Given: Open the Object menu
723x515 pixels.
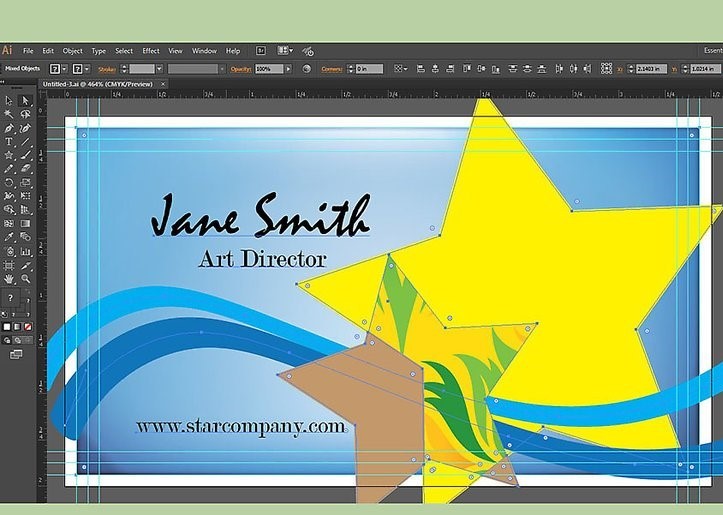Looking at the screenshot, I should (73, 50).
